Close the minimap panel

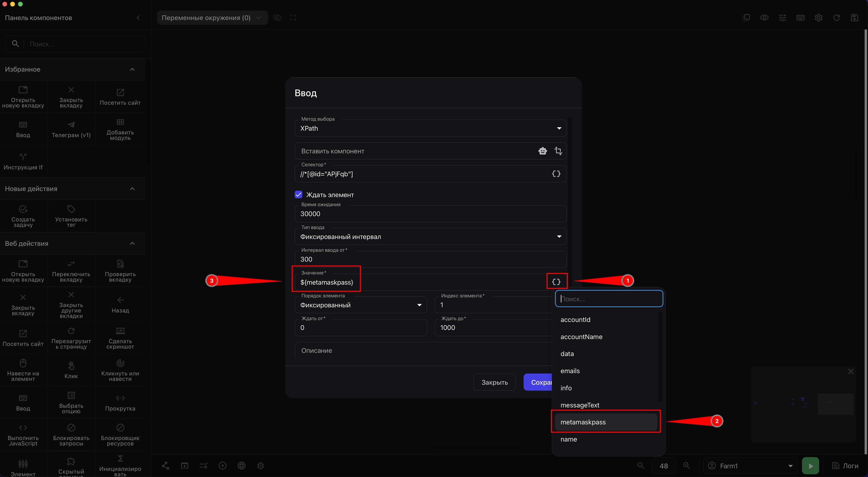851,371
